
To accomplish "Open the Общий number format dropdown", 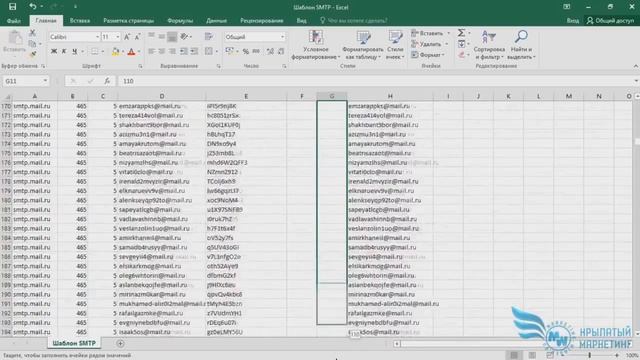I will [x=282, y=37].
